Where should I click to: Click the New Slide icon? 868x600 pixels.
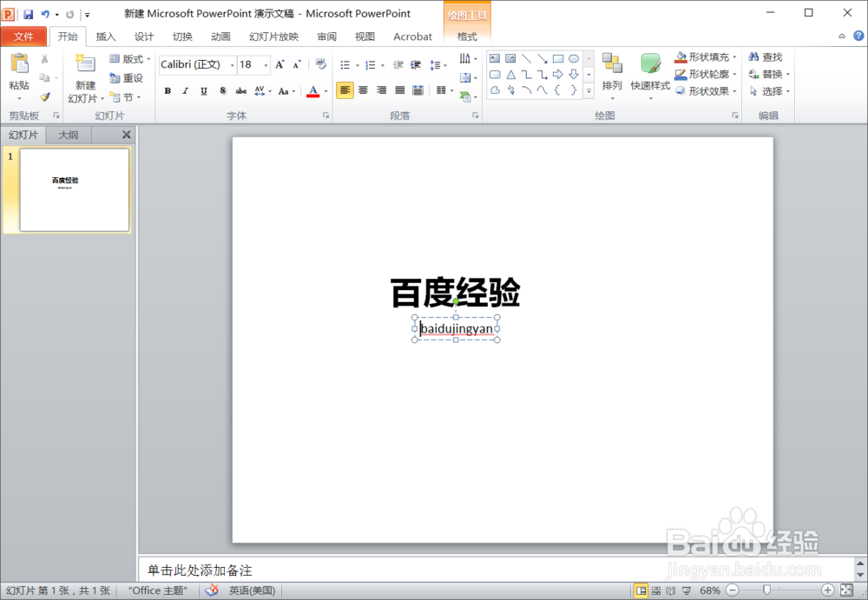click(x=85, y=63)
